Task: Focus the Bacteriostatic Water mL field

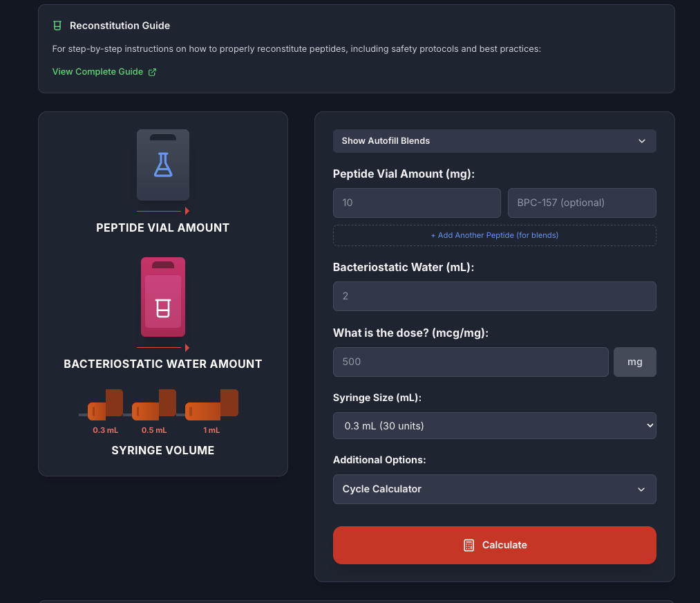Action: [x=494, y=296]
